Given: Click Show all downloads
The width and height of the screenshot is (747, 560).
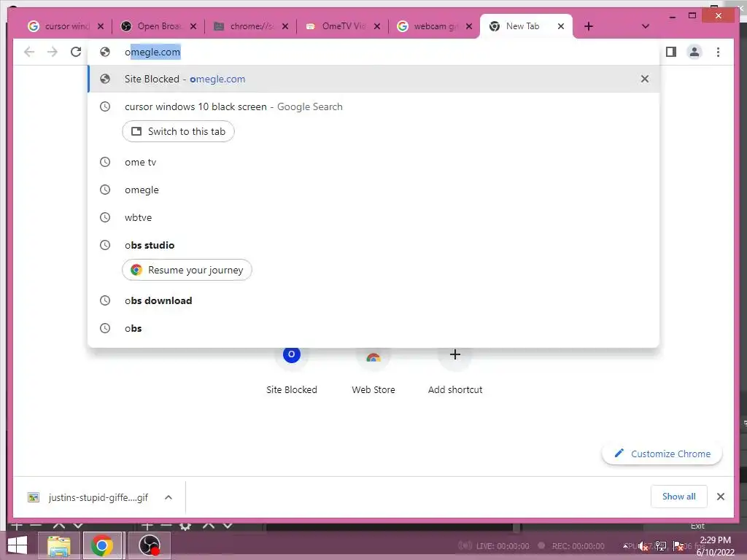Looking at the screenshot, I should click(679, 497).
